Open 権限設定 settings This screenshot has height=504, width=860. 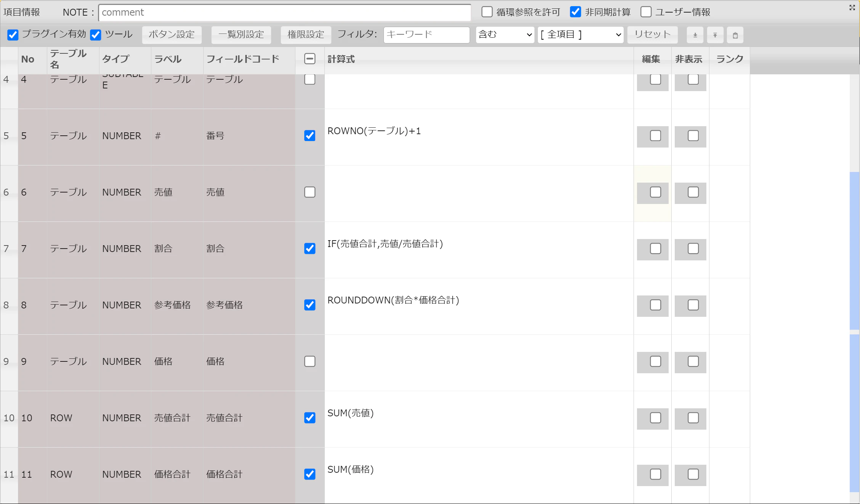coord(306,35)
